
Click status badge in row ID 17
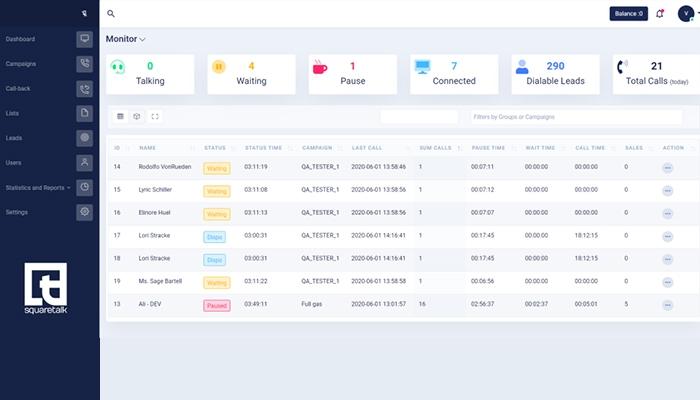point(215,237)
